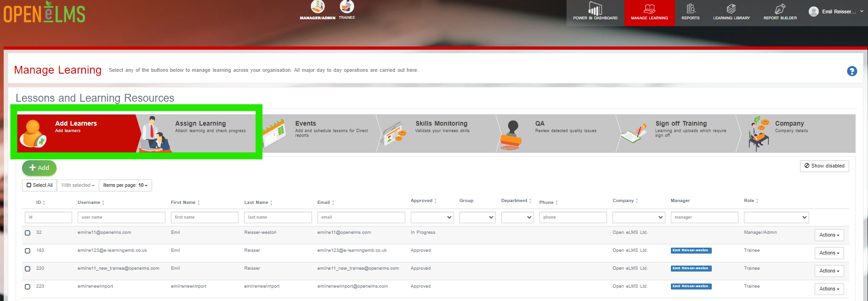Tick the checkbox for user ID 183

(x=28, y=251)
